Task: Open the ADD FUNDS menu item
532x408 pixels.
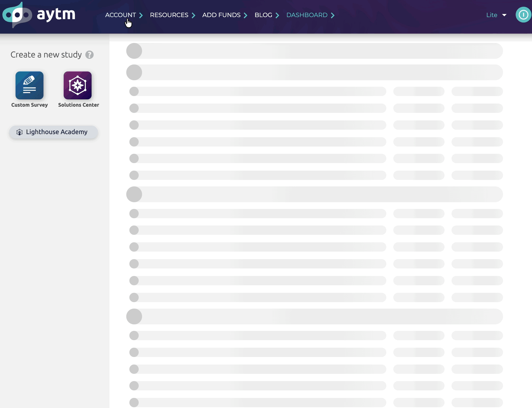Action: [x=221, y=15]
